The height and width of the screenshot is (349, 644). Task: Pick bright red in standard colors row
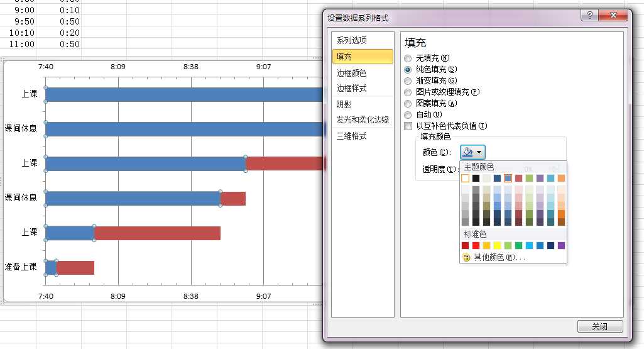pyautogui.click(x=476, y=245)
